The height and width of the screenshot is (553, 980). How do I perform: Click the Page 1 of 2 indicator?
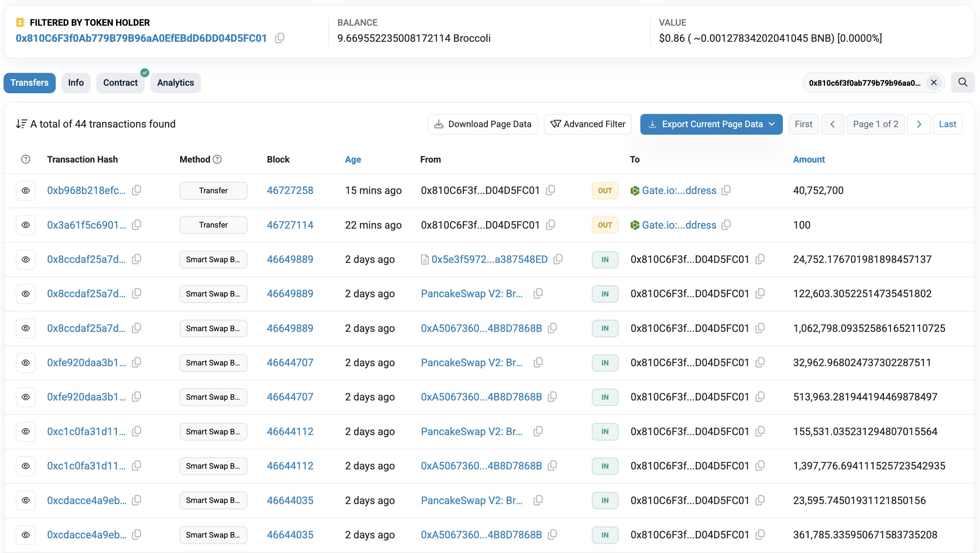875,124
